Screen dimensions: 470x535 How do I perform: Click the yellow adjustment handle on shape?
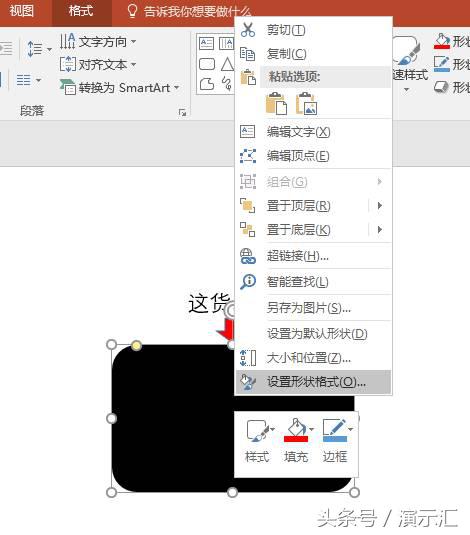tap(136, 346)
